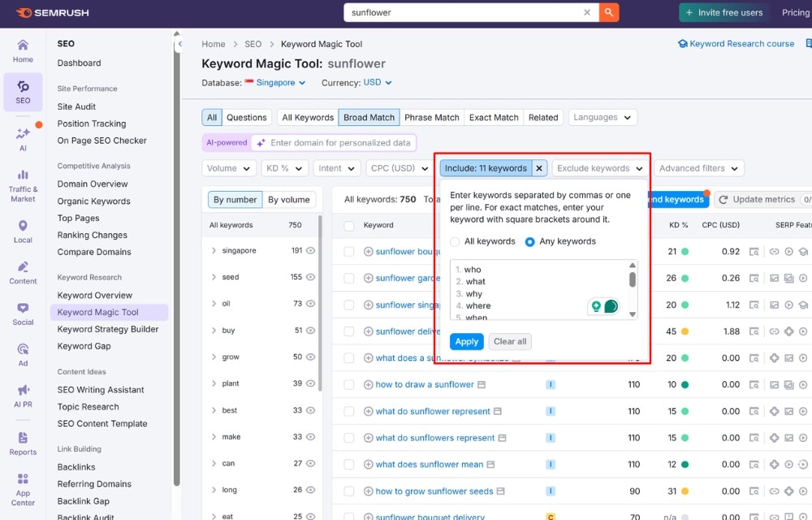Click the green lightbulb assistant icon in textbox
Image resolution: width=812 pixels, height=520 pixels.
[x=596, y=306]
